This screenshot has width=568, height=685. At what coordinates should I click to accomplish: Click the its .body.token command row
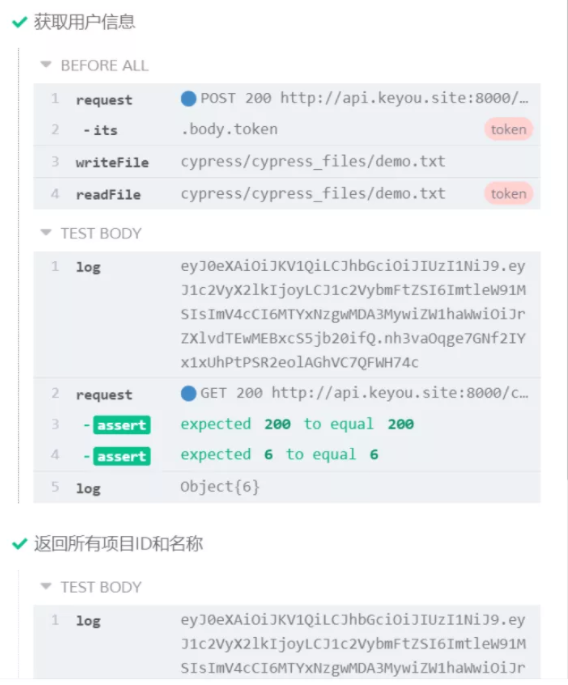287,130
